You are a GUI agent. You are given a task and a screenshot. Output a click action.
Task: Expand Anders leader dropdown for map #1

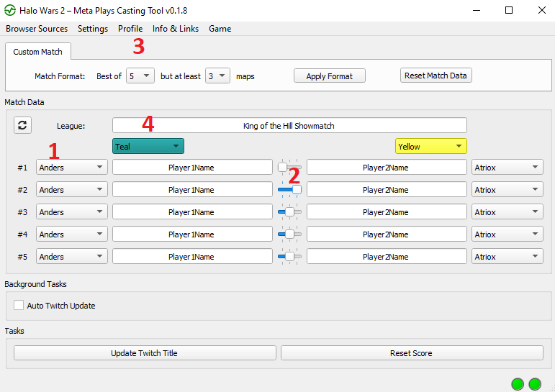[x=72, y=168]
